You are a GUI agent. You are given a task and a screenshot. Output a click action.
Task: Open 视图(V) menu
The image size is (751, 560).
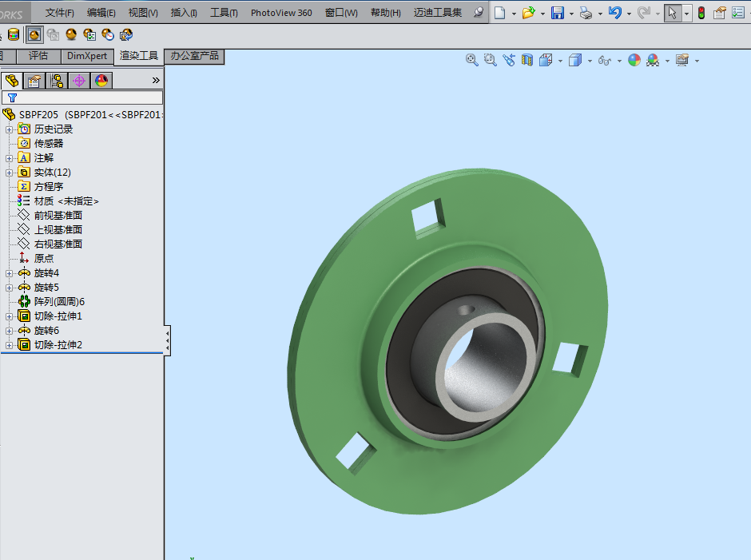(143, 13)
